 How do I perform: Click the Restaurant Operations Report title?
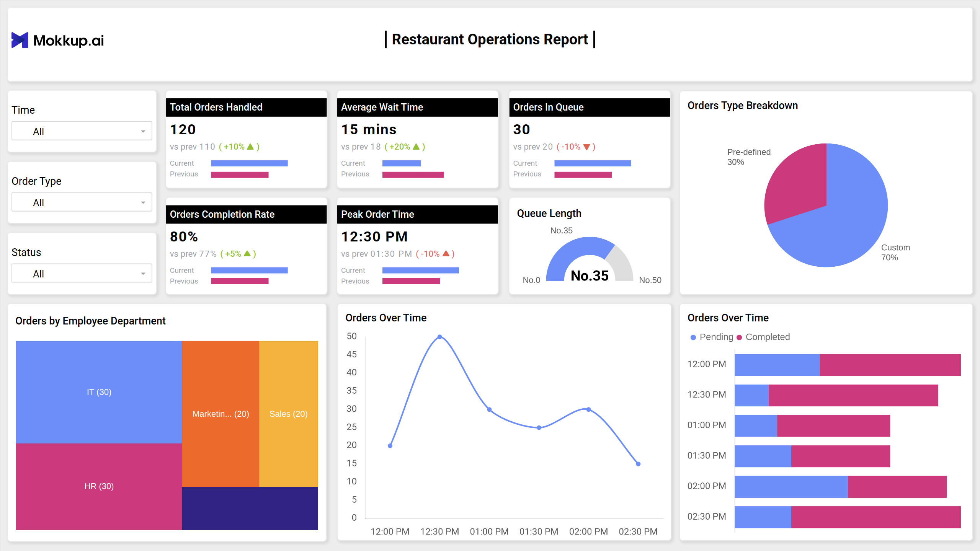point(490,39)
